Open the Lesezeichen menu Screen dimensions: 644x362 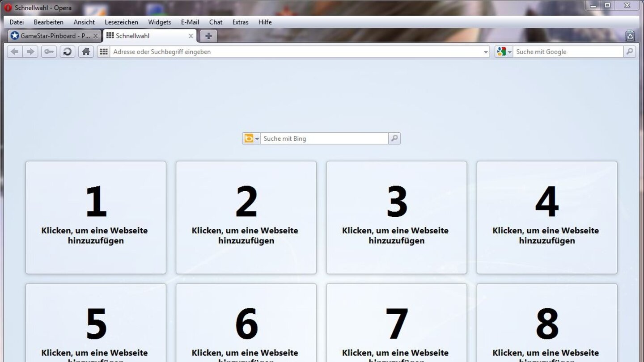pos(121,22)
